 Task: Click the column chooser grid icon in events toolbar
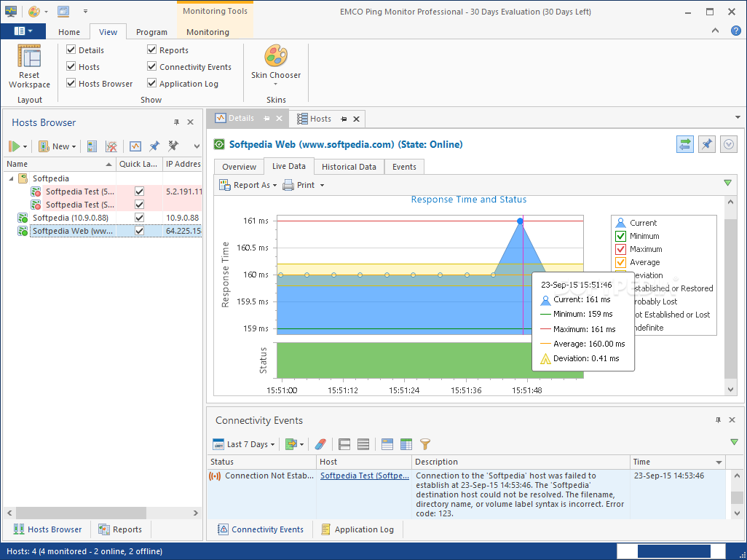coord(406,444)
